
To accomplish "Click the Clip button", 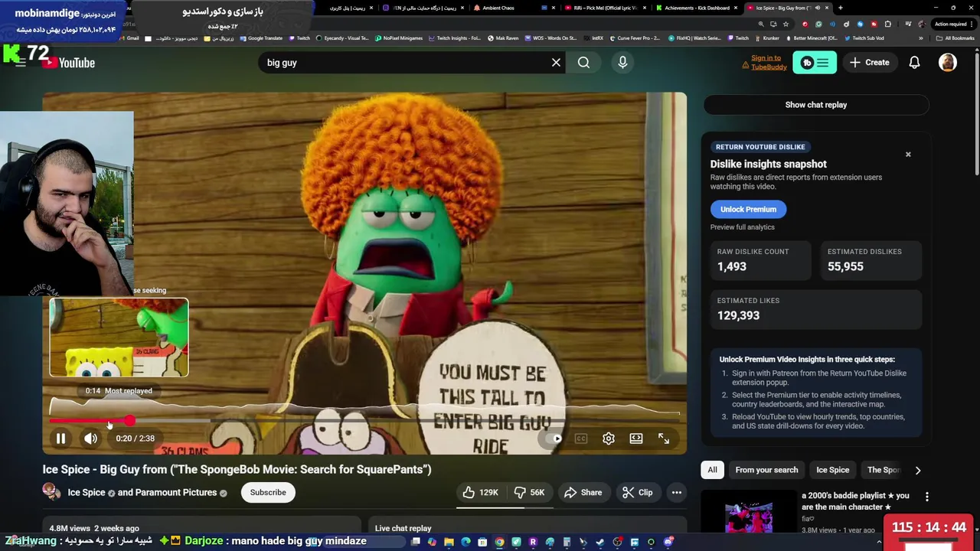I will tap(638, 493).
